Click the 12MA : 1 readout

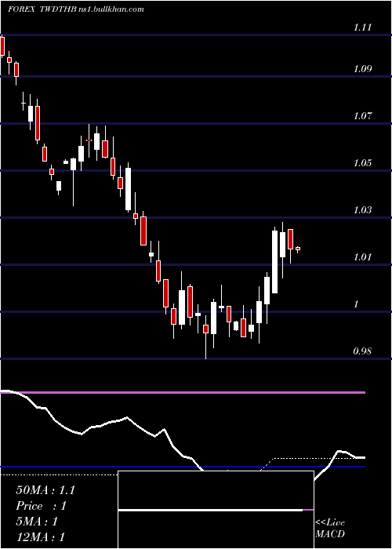click(x=40, y=537)
